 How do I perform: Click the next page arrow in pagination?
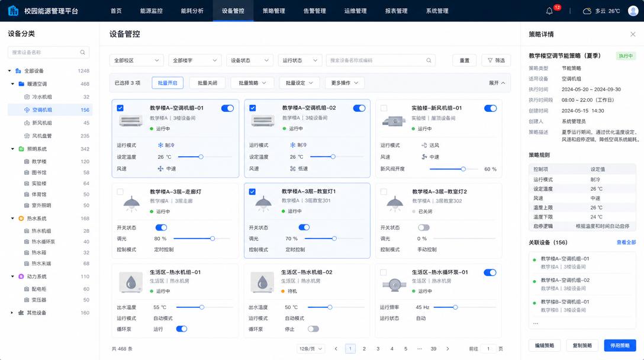[x=447, y=349]
